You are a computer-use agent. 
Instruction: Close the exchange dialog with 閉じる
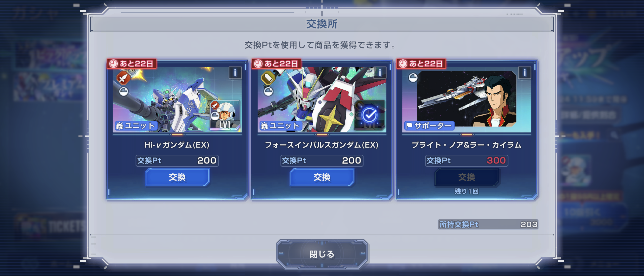[x=322, y=254]
